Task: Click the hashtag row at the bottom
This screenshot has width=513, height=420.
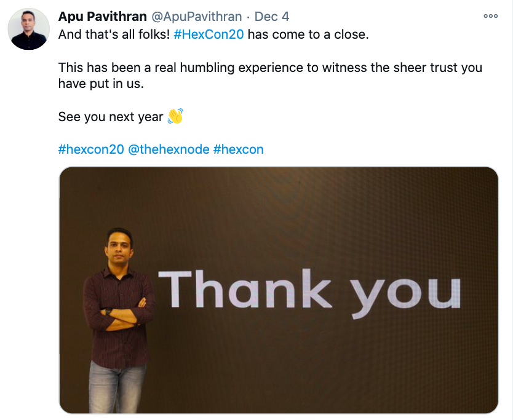Action: coord(160,149)
